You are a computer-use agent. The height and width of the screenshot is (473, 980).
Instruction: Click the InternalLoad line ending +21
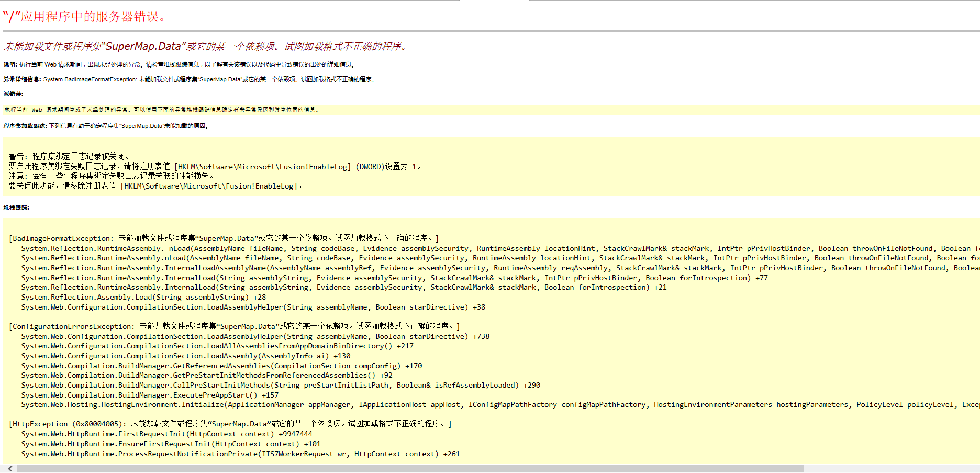tap(344, 287)
